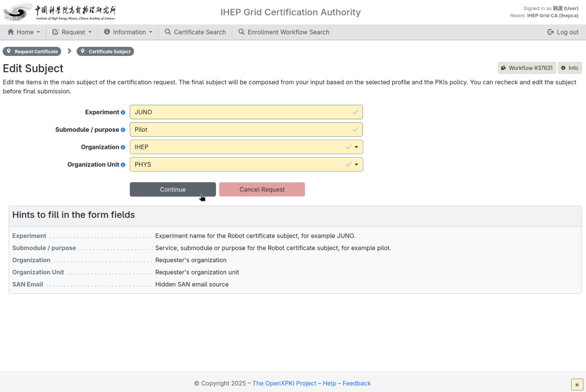Toggle the dark mode sun icon

click(x=577, y=384)
